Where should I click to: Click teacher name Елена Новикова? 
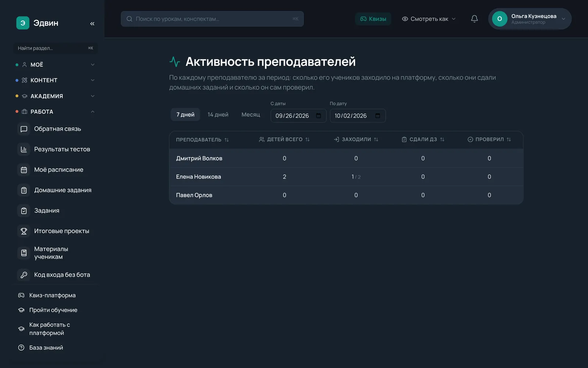(x=198, y=177)
